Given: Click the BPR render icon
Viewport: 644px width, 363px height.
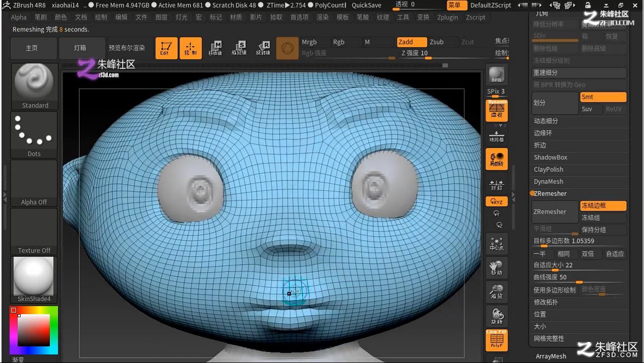Looking at the screenshot, I should 497,75.
